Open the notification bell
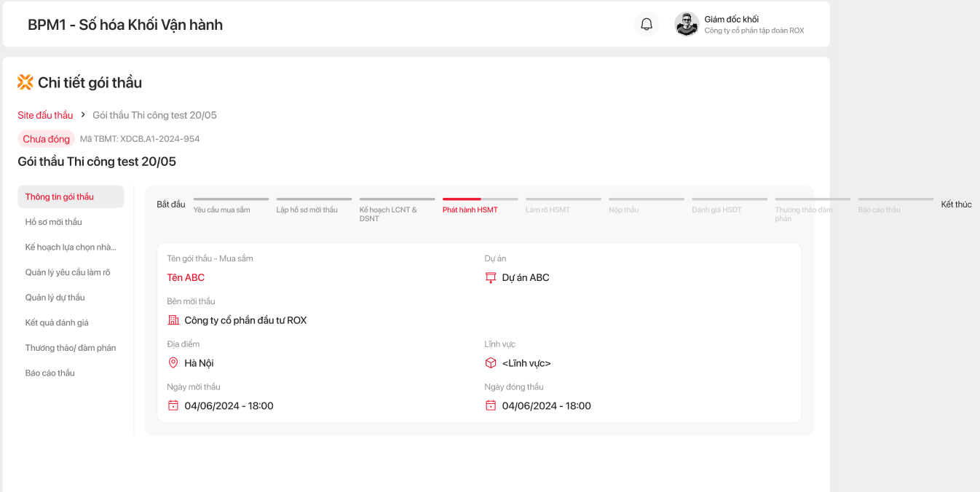The height and width of the screenshot is (492, 980). click(647, 24)
